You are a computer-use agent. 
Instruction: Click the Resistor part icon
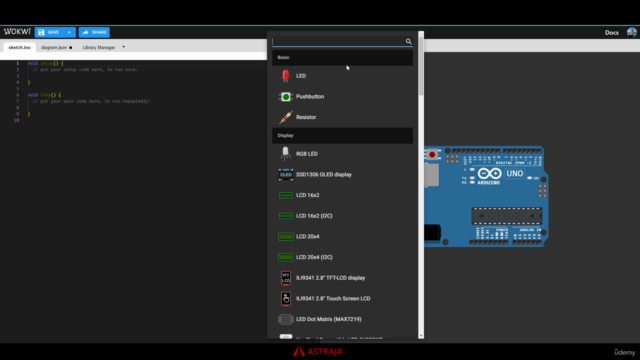click(286, 117)
